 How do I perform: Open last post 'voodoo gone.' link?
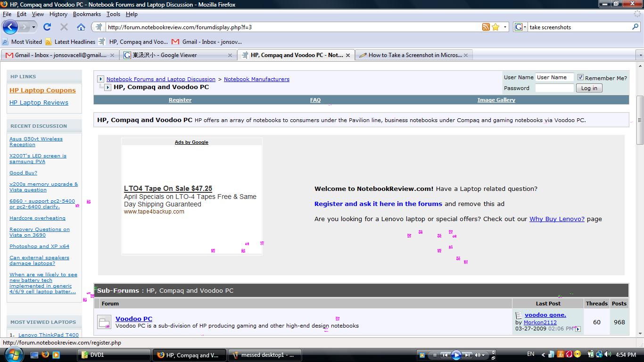545,315
